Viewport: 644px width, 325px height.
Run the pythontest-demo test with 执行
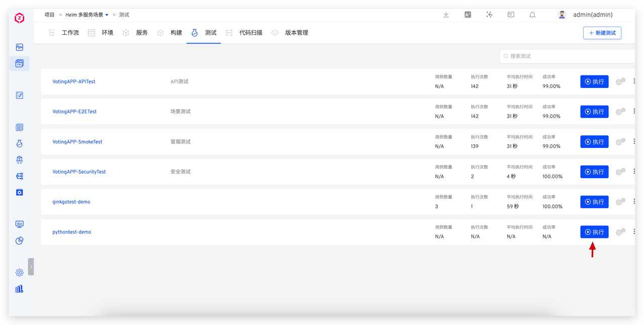pos(594,232)
